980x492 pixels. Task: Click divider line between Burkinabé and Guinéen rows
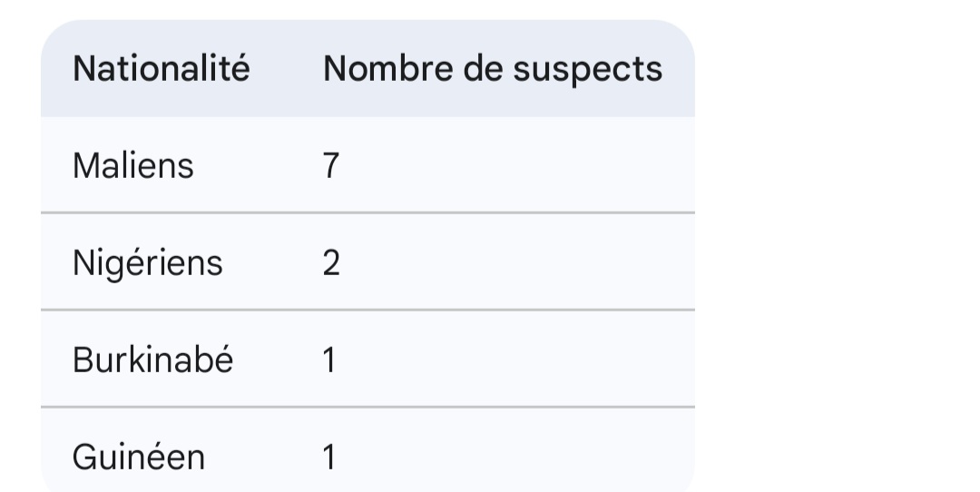tap(367, 407)
